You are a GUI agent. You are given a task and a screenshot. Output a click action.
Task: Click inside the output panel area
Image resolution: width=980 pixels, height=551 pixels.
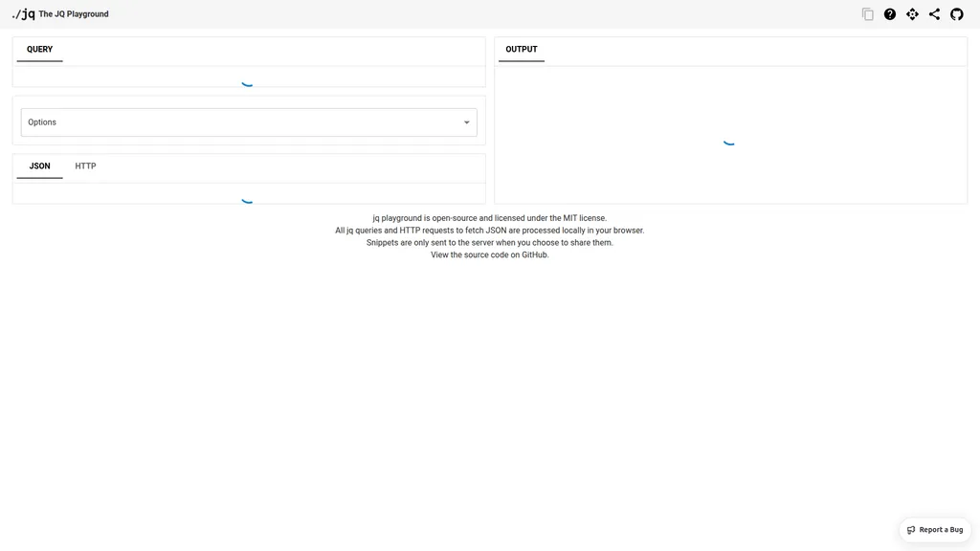click(730, 135)
